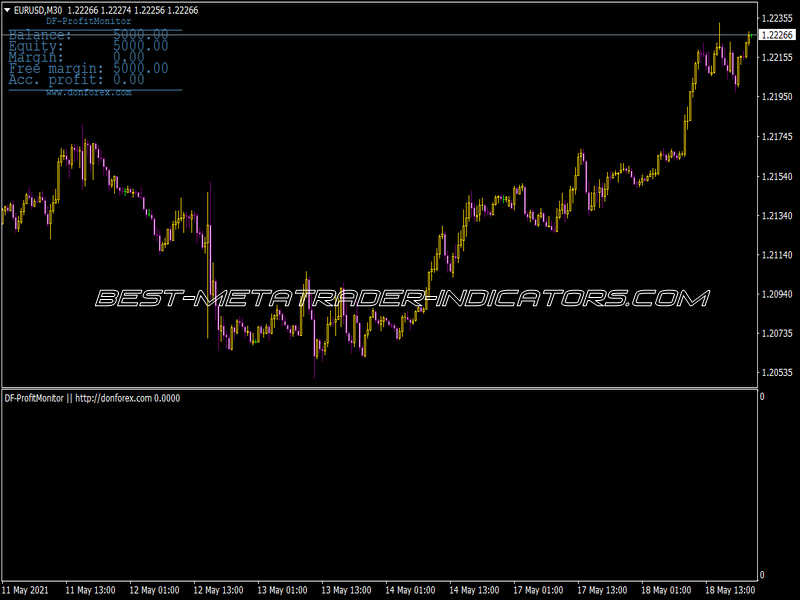Click the 17 May 13:00 time label

[602, 590]
